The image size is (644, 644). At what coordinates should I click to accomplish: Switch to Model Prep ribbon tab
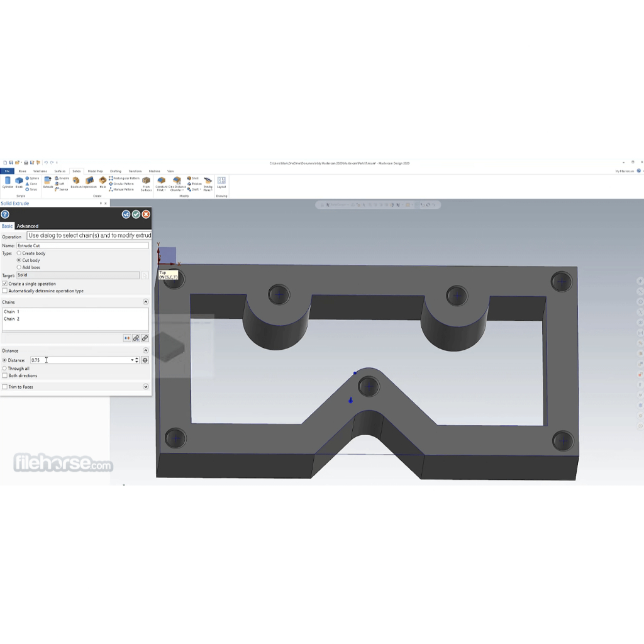(96, 171)
